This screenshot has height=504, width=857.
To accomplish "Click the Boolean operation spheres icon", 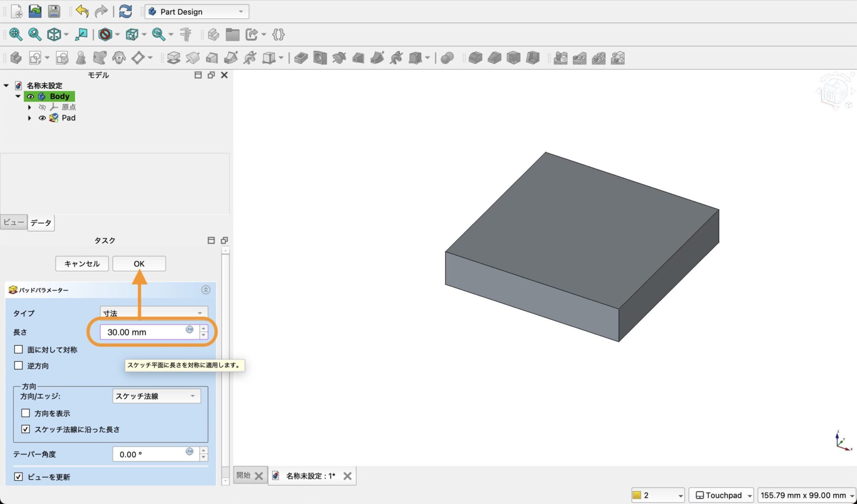I will [447, 58].
